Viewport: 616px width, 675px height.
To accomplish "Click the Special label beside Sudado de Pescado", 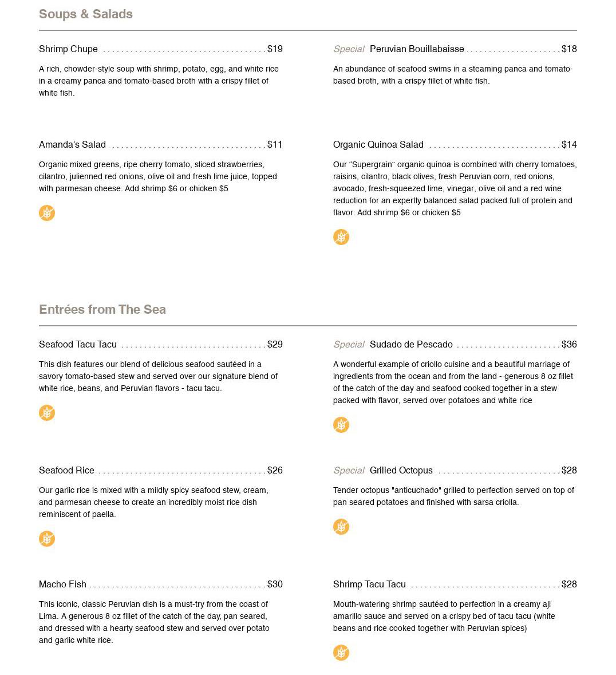I will [349, 345].
